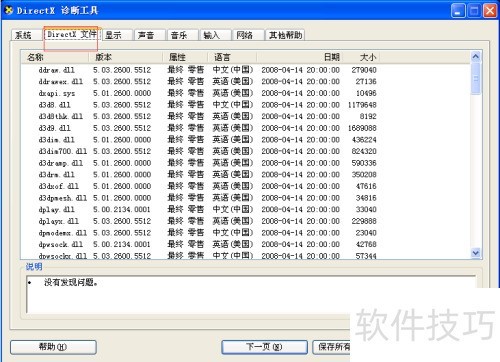Minimize the DirectX 诊断工具 window
Viewport: 500px width, 362px height.
pos(458,11)
